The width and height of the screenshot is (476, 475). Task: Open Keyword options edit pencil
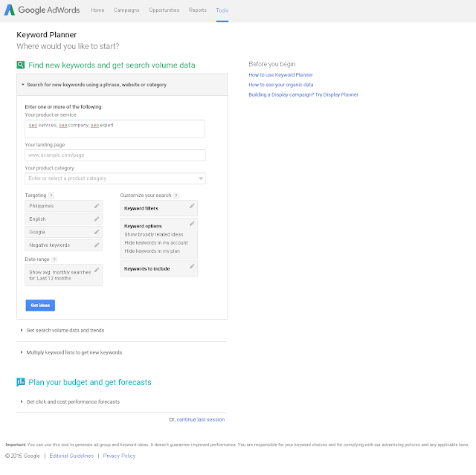(x=192, y=224)
